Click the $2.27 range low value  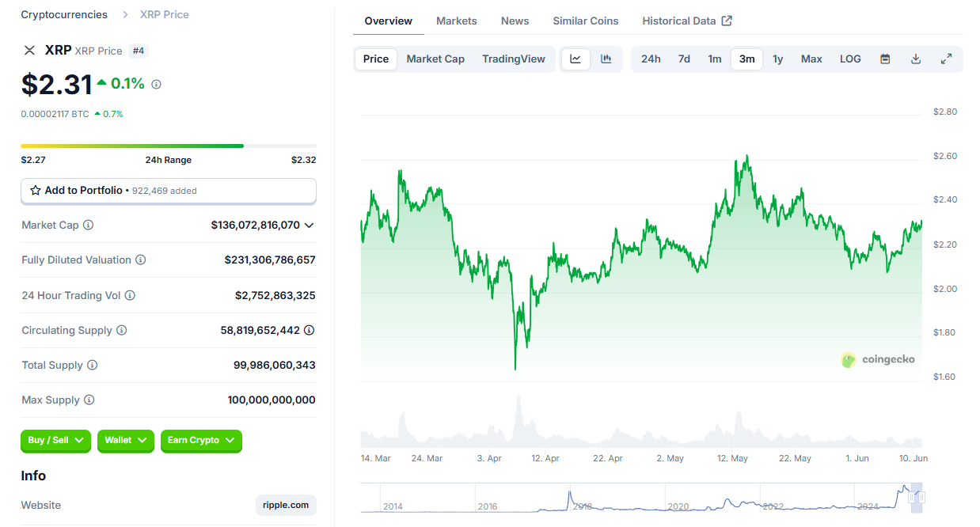click(x=32, y=160)
